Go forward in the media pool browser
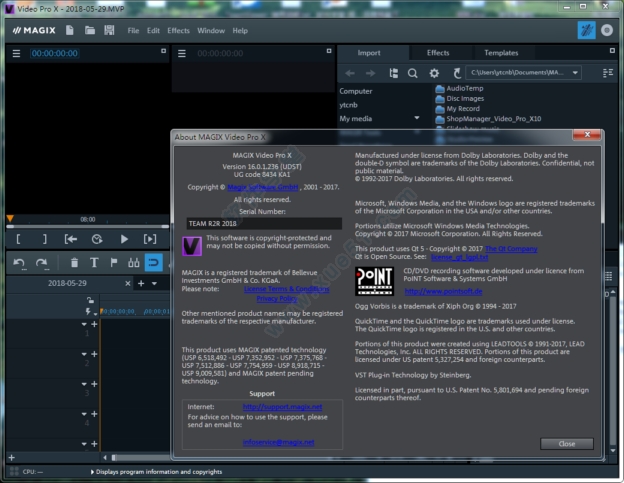624x483 pixels. 370,73
